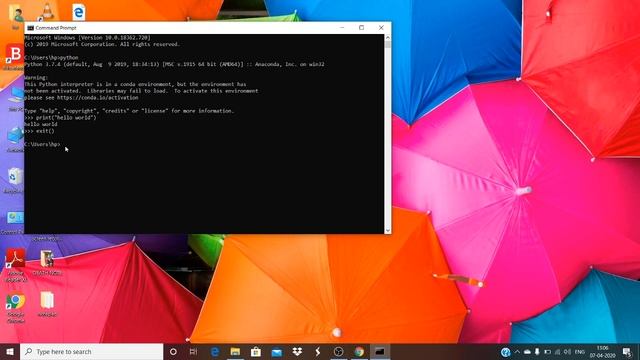The width and height of the screenshot is (640, 360).
Task: Open the Windows Start menu
Action: 10,351
